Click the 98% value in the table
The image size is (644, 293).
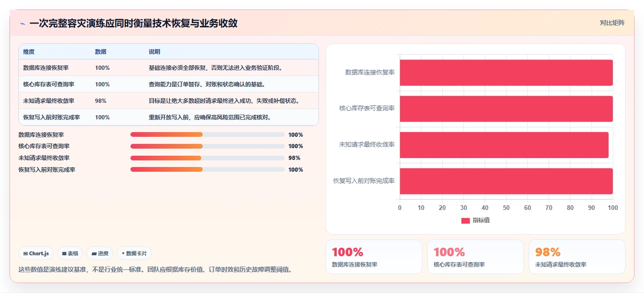tap(101, 100)
